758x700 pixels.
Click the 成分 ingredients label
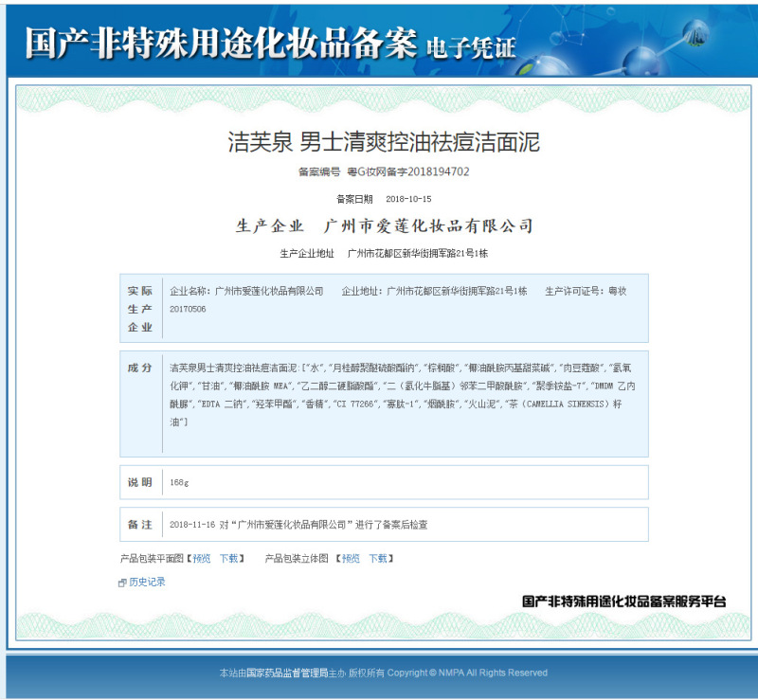(x=139, y=368)
